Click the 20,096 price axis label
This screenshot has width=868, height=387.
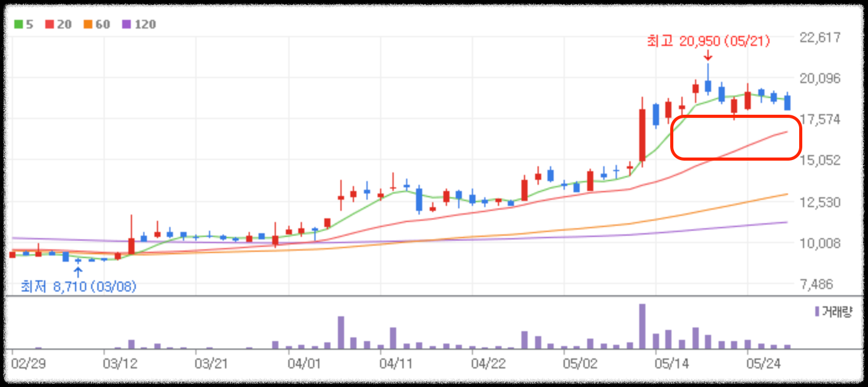click(821, 78)
